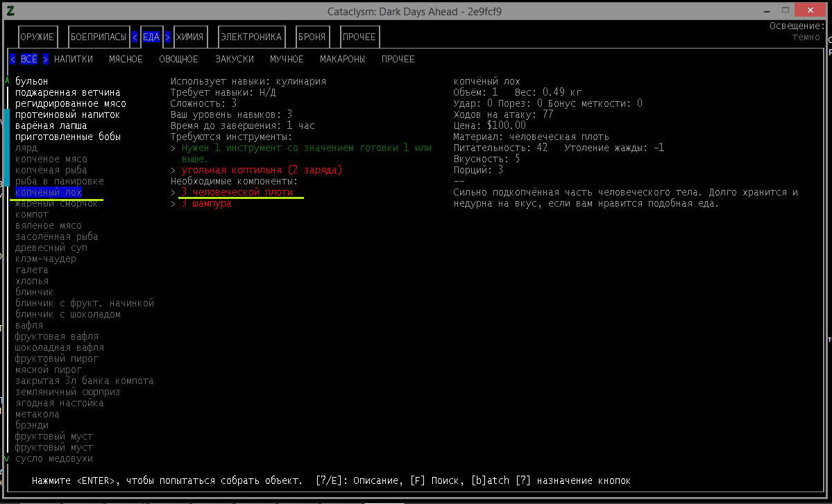Select the МАКАРОНЫ subcategory

(x=342, y=60)
